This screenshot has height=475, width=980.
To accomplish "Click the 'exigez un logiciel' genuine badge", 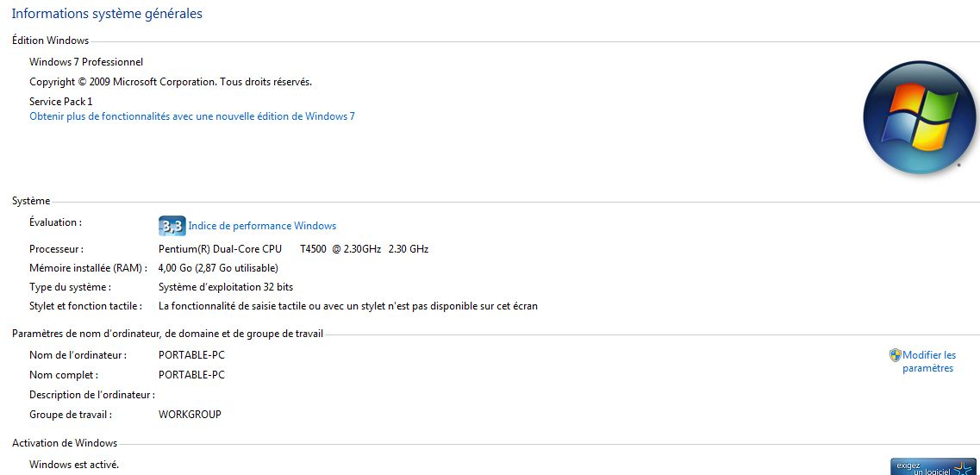I will [933, 466].
